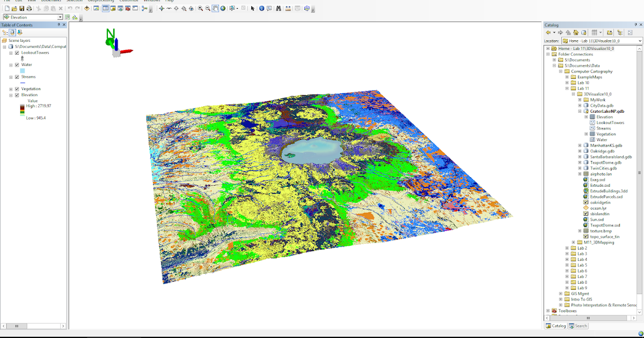Click the Water layer's blue color swatch
The width and height of the screenshot is (644, 338).
(x=23, y=70)
